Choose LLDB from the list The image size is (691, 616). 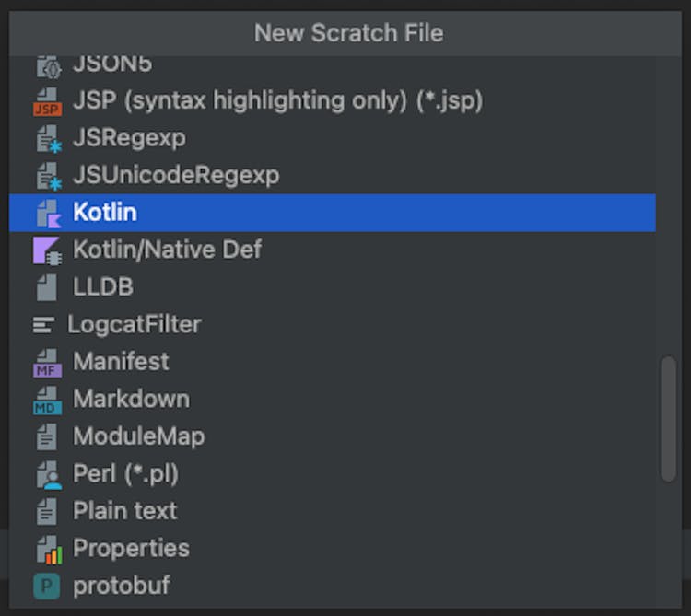coord(103,287)
